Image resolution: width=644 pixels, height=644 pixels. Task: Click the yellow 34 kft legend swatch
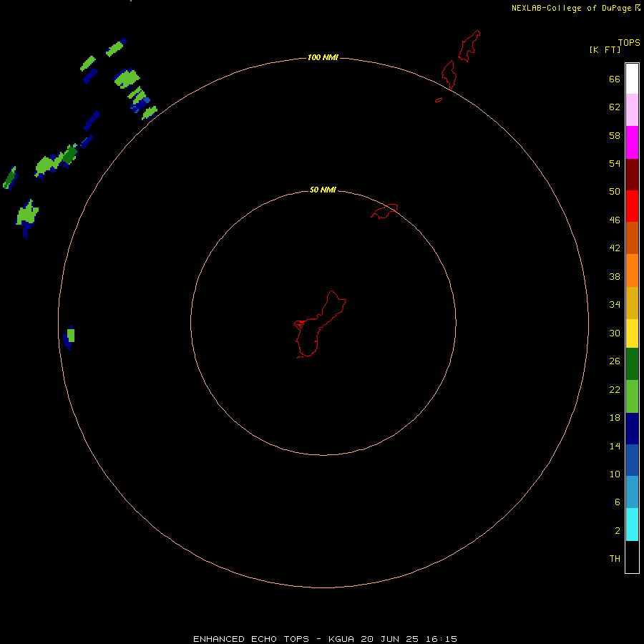click(632, 333)
